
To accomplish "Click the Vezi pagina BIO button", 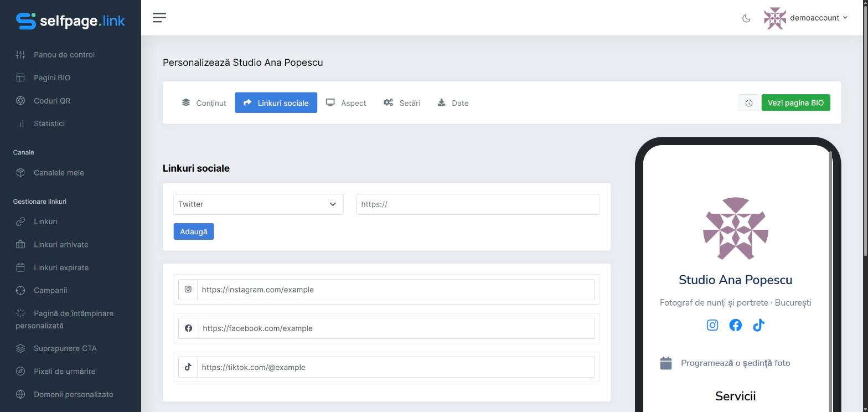I will 795,103.
